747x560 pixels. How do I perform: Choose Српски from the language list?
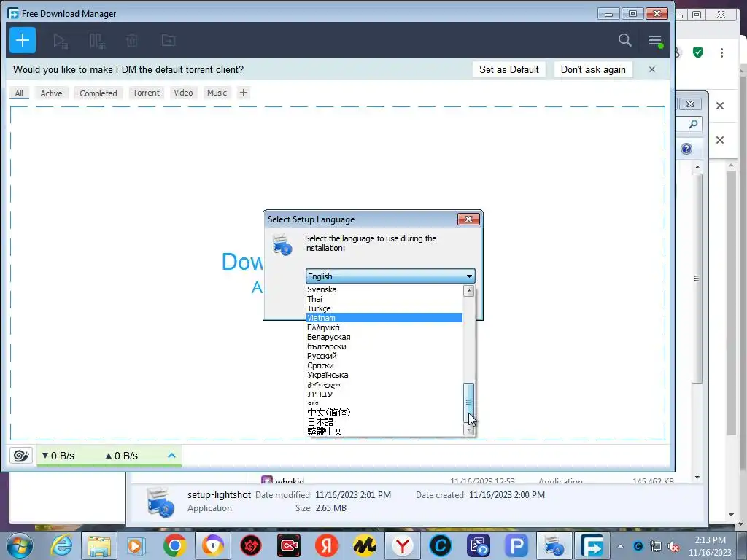click(384, 366)
